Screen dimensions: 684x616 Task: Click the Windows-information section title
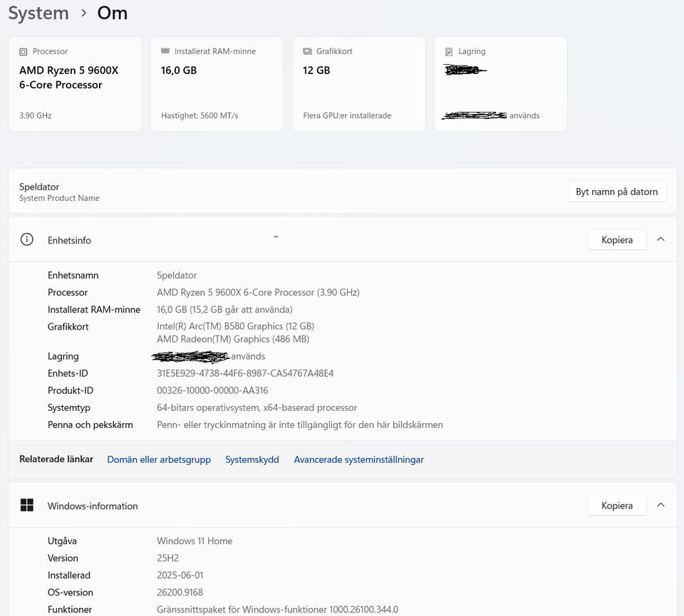click(x=93, y=506)
